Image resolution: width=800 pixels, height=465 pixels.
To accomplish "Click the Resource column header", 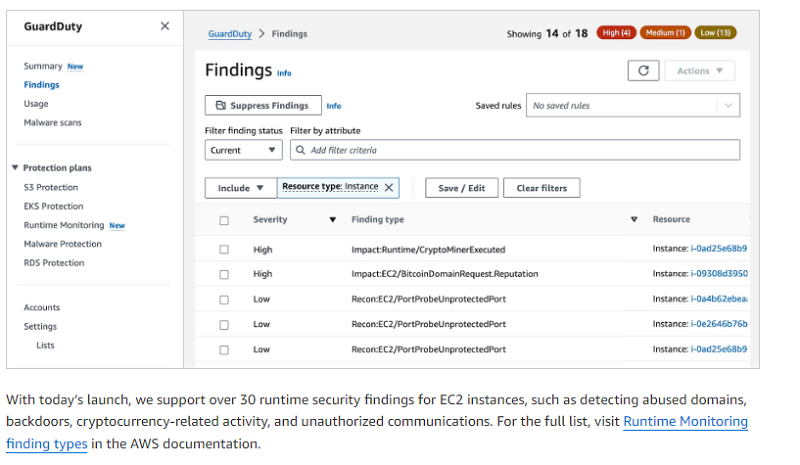I will pyautogui.click(x=671, y=219).
